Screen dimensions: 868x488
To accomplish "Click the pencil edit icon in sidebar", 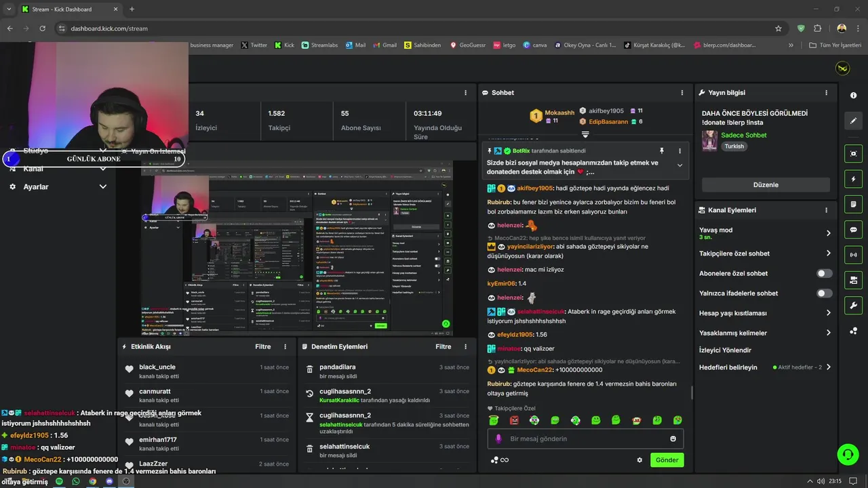I will tap(853, 121).
